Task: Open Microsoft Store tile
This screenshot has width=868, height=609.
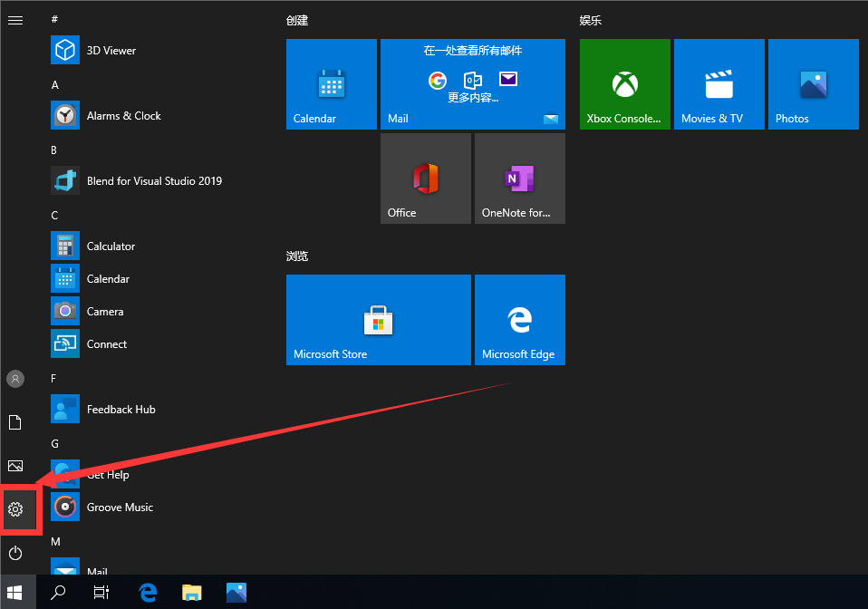Action: coord(379,320)
